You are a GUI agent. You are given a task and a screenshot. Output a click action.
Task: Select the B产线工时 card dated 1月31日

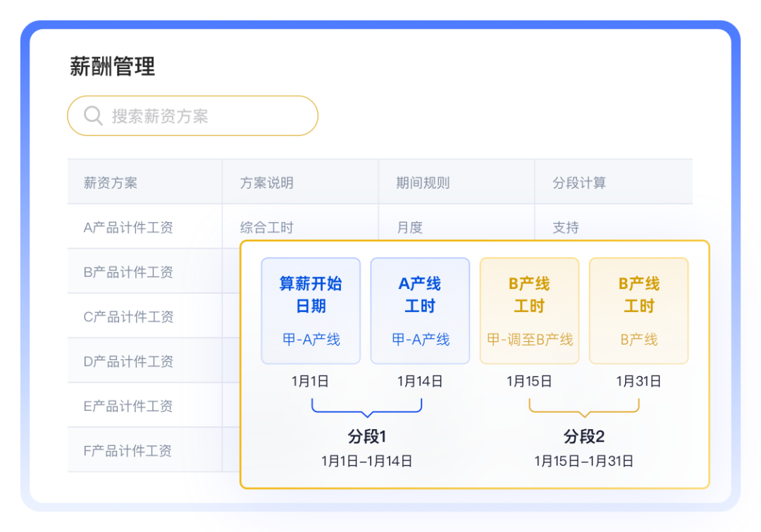coord(638,311)
